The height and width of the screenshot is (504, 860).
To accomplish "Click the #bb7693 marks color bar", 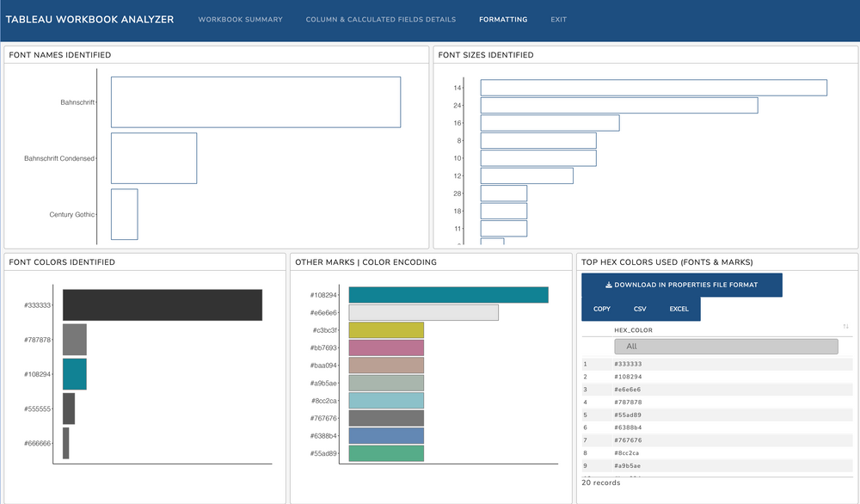I will point(387,347).
